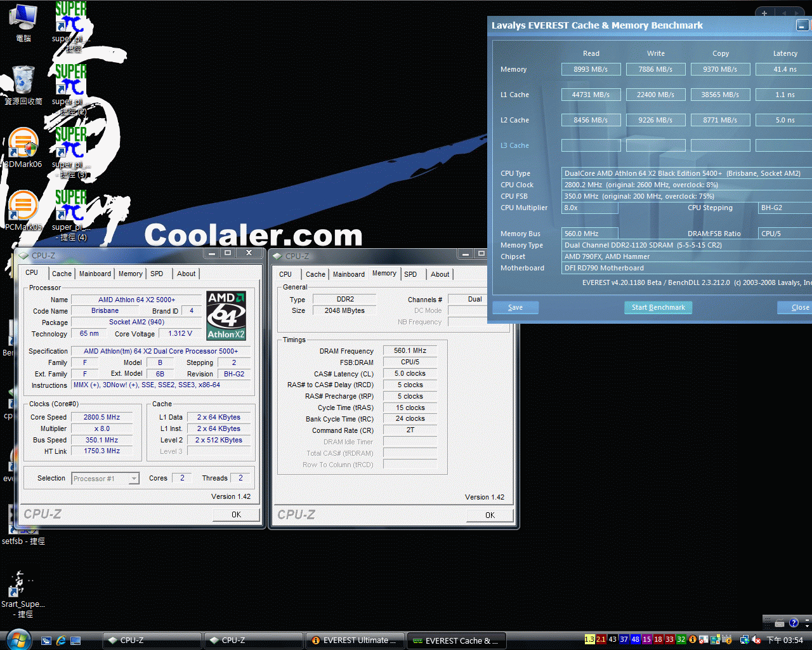Click the taskbar clock showing 下午 03:54

(x=785, y=640)
